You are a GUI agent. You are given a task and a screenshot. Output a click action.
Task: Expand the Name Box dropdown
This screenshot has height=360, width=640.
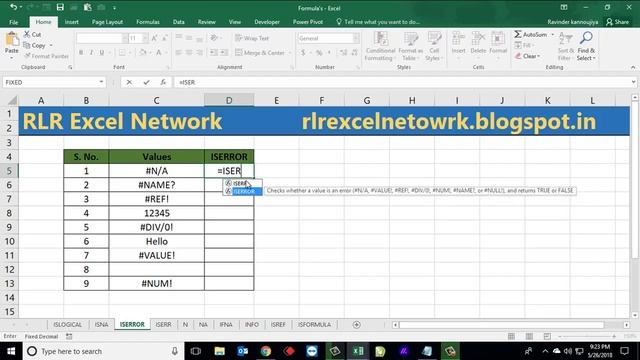[101, 82]
